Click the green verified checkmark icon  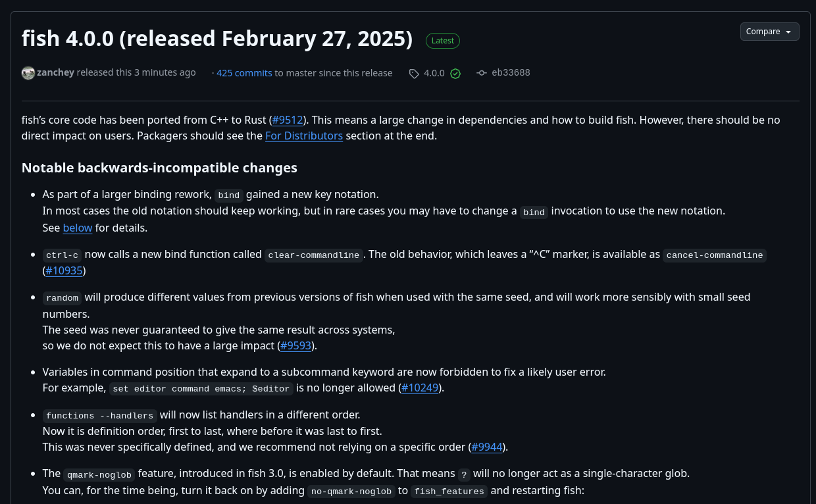tap(455, 74)
